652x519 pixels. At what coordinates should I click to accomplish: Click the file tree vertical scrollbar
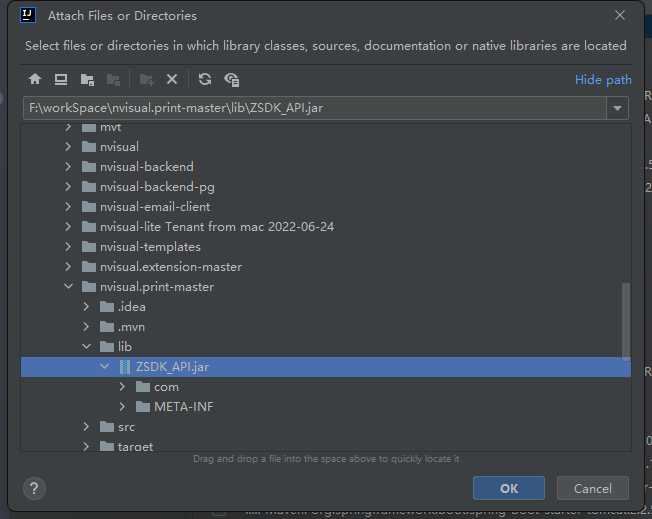coord(626,322)
